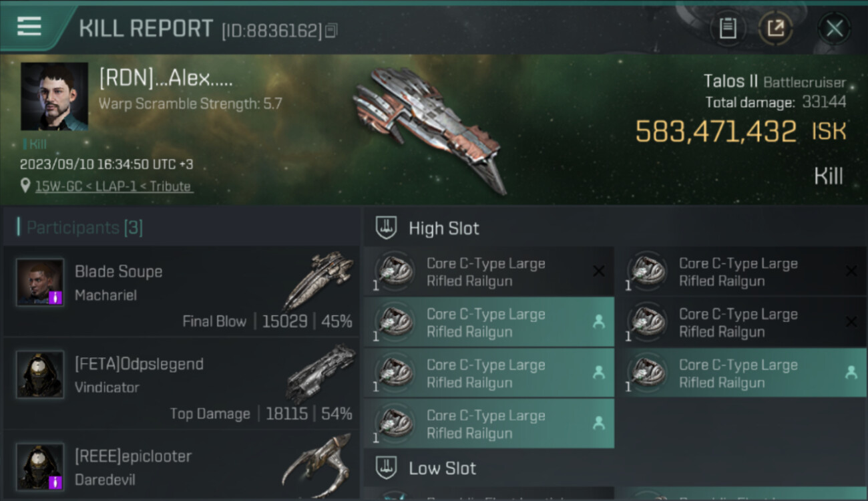Select epiclooter Daredevil participant
The height and width of the screenshot is (501, 868).
[182, 466]
